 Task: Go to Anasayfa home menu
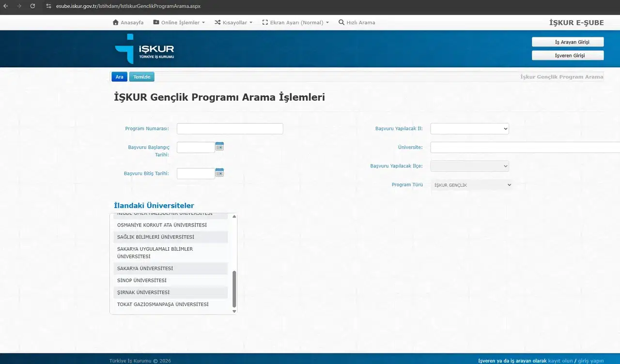(x=128, y=22)
